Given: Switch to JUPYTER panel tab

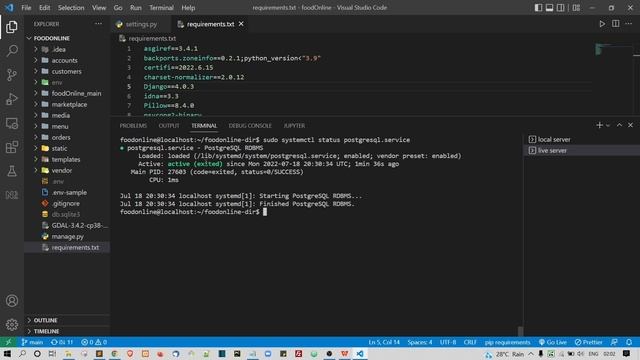Looking at the screenshot, I should pyautogui.click(x=294, y=126).
